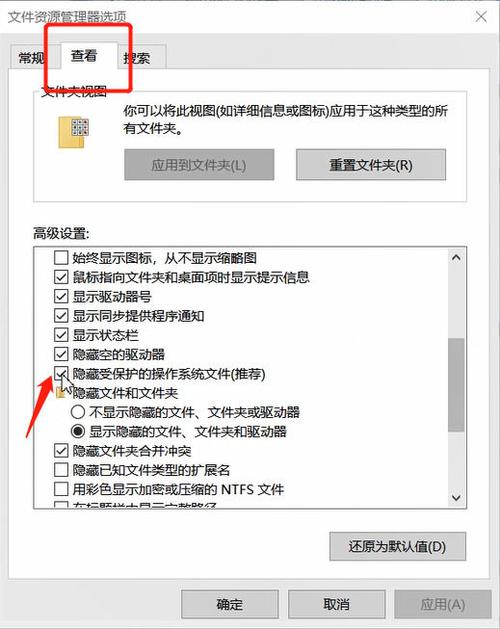The width and height of the screenshot is (500, 629).
Task: Click the advanced settings scrollbar thumb
Action: [x=456, y=385]
